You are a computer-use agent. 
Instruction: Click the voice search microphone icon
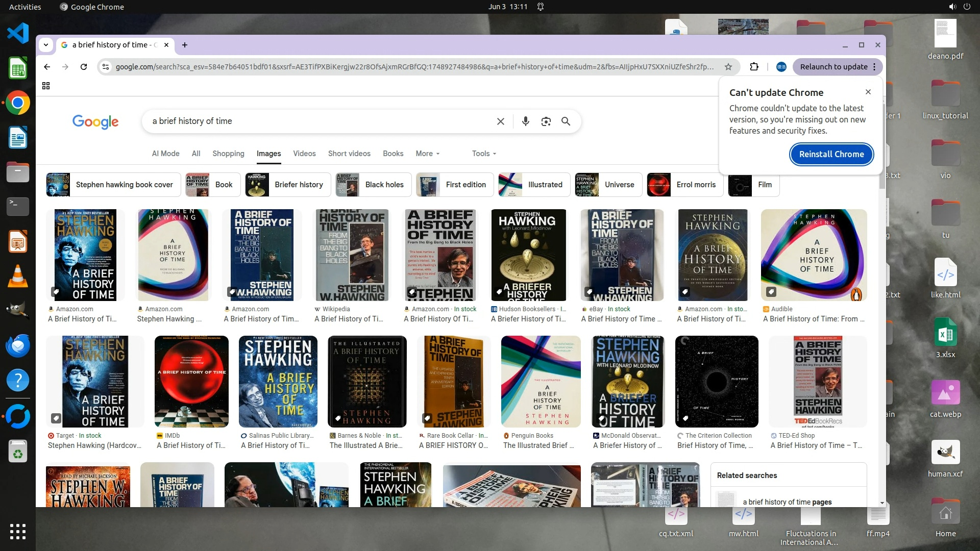[525, 121]
